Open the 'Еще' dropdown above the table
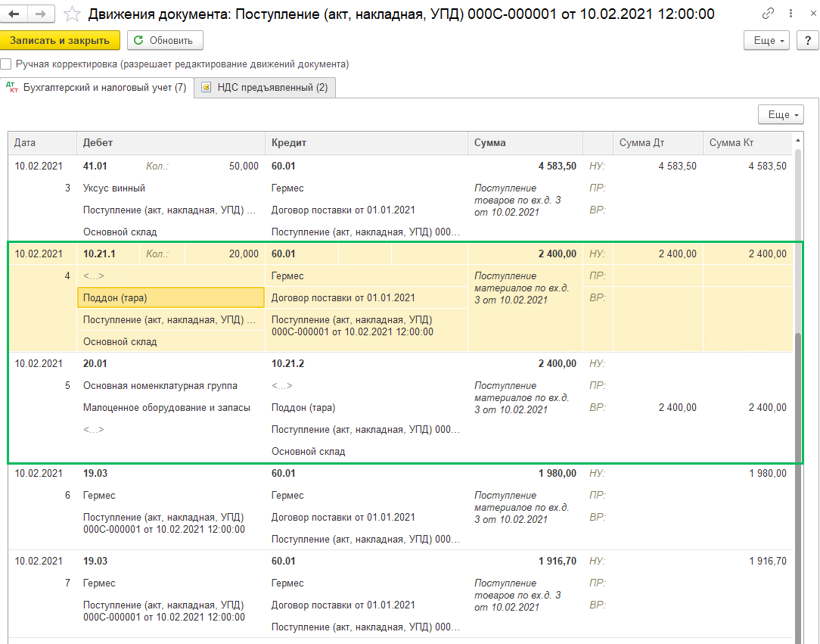Viewport: 820px width, 644px height. 781,114
